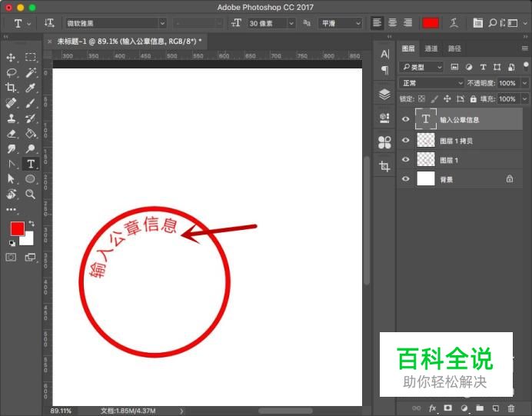Open the red foreground color swatch

(x=18, y=228)
